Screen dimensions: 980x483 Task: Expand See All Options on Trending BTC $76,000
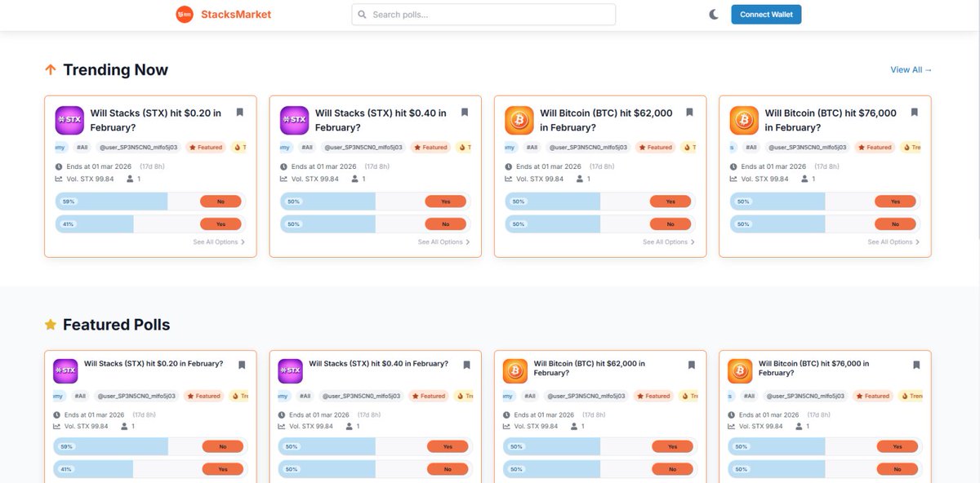(x=893, y=242)
